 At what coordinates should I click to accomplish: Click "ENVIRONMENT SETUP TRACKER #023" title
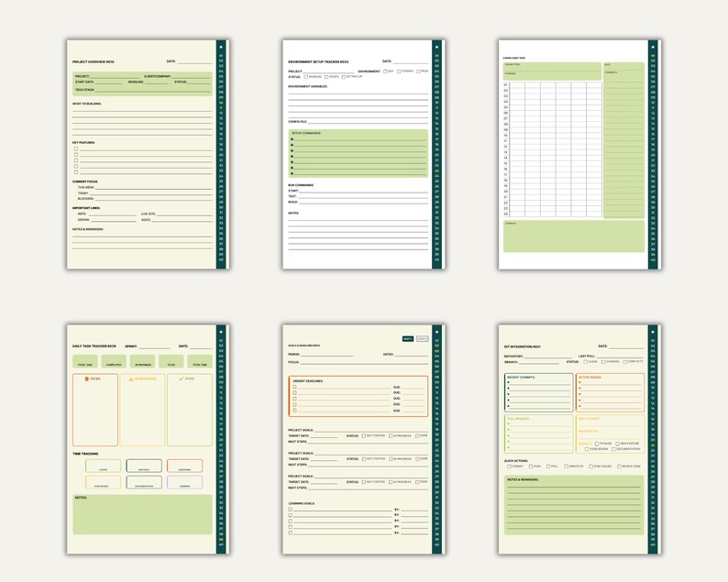pos(318,61)
